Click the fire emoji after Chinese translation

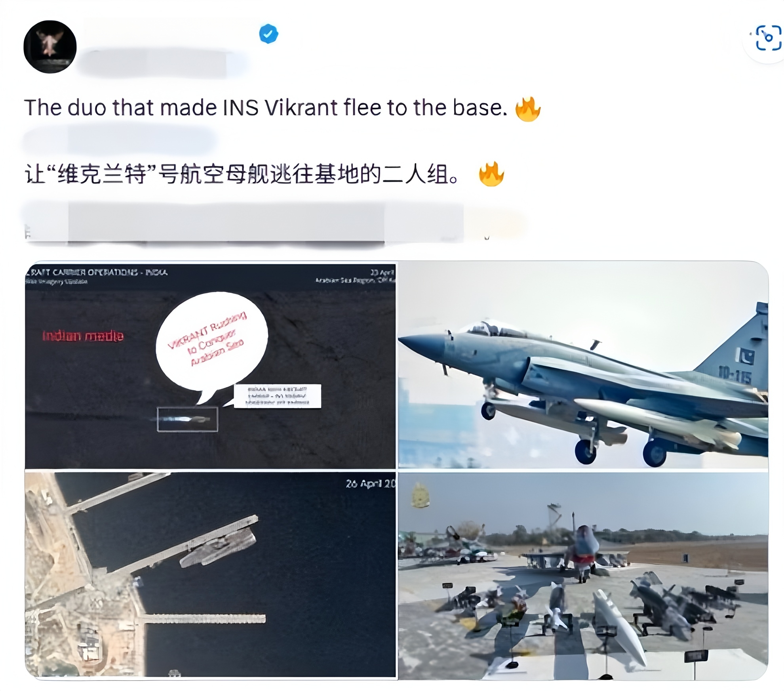click(491, 174)
